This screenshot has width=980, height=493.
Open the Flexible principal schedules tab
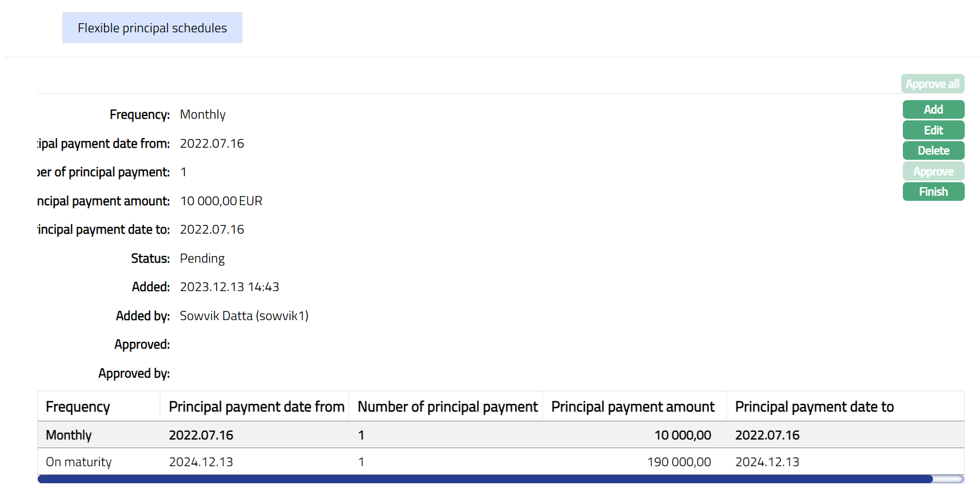(152, 28)
